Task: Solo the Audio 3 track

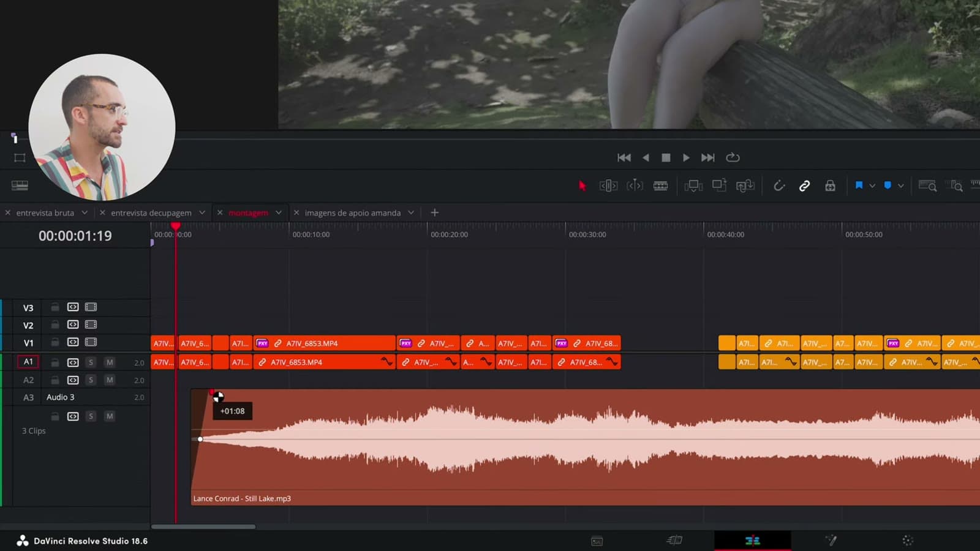Action: tap(91, 416)
